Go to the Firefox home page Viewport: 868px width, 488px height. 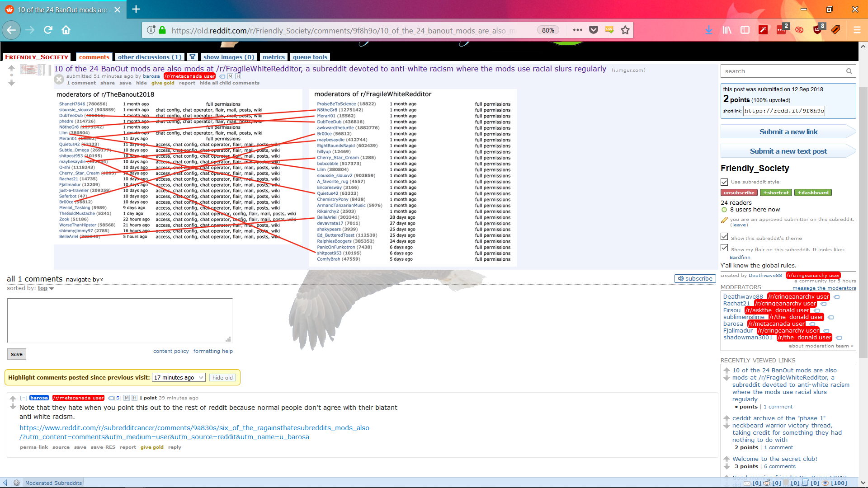coord(66,30)
